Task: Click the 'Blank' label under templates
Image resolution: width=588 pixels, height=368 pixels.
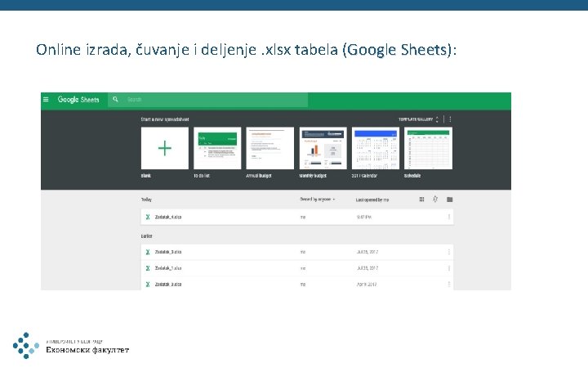Action: click(146, 176)
